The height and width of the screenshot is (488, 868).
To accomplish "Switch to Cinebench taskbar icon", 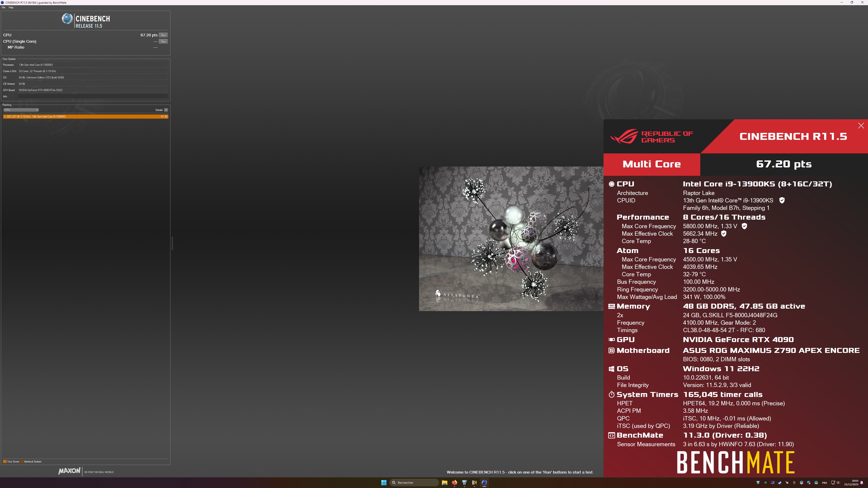I will (484, 483).
